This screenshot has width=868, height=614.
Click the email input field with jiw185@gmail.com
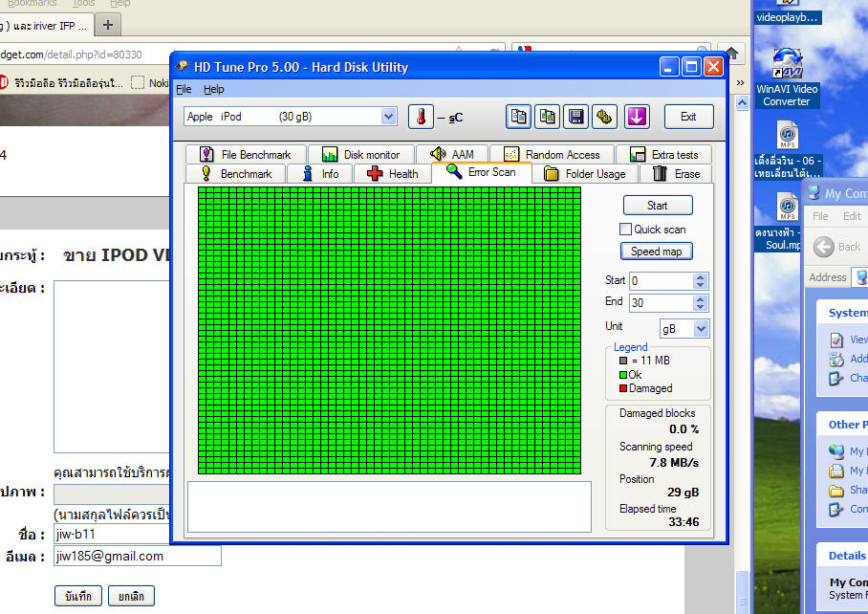[x=137, y=556]
